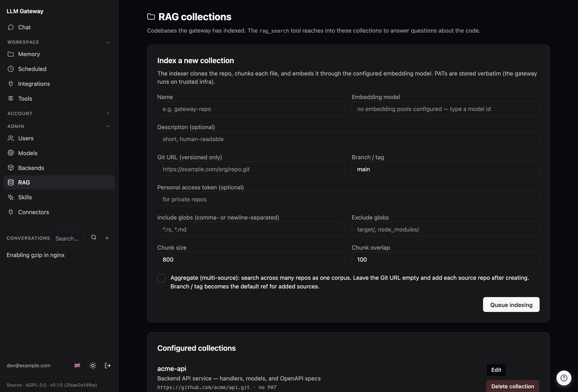
Task: Focus the Name input field
Action: point(251,109)
